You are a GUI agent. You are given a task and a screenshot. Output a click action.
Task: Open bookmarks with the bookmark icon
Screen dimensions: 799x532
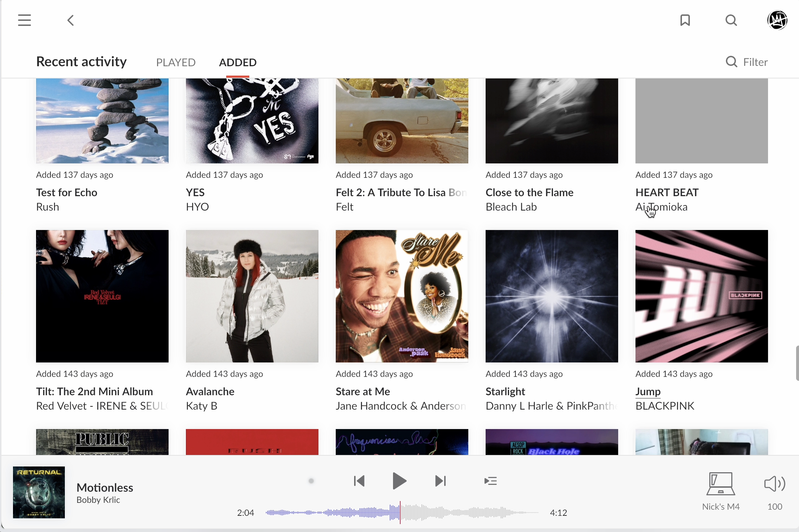click(685, 20)
